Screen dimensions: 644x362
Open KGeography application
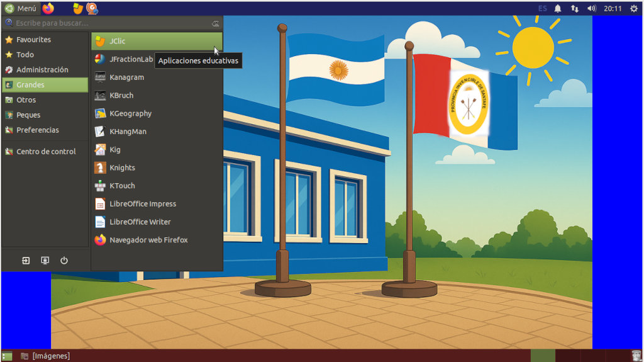130,114
